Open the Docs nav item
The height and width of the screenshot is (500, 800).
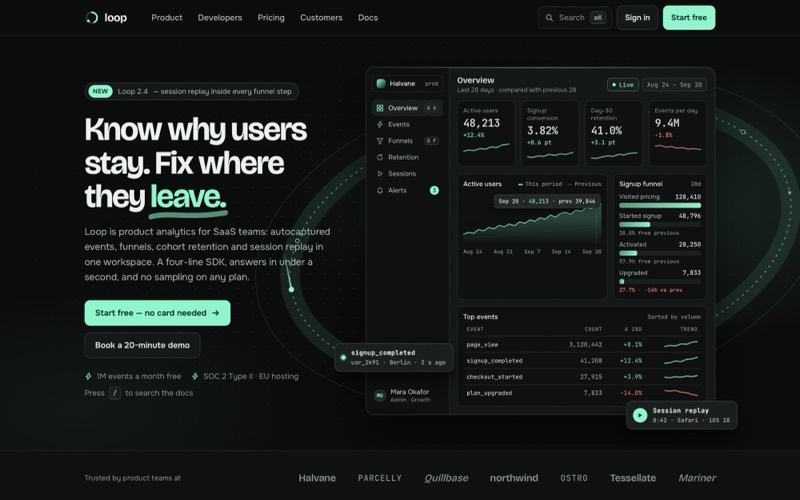point(368,18)
